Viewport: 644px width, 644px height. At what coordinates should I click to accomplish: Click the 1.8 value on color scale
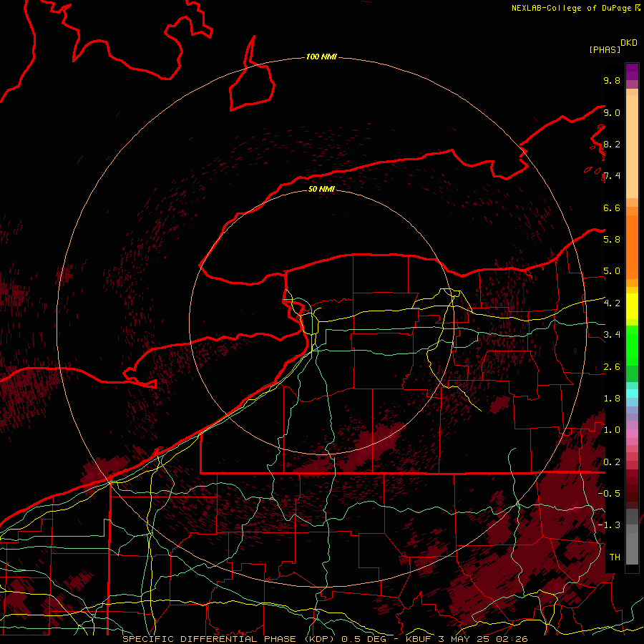click(612, 399)
